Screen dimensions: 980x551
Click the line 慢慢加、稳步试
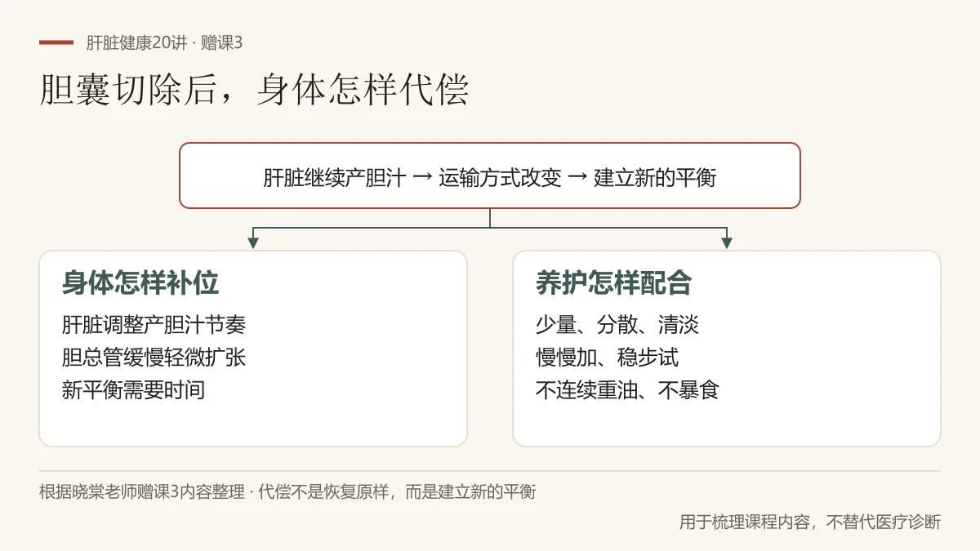[607, 358]
